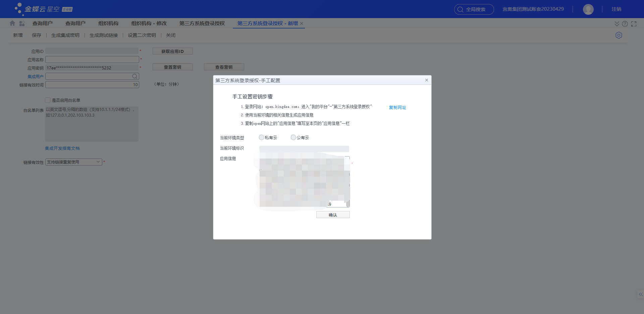Click the 全局搜索 search box

click(474, 9)
